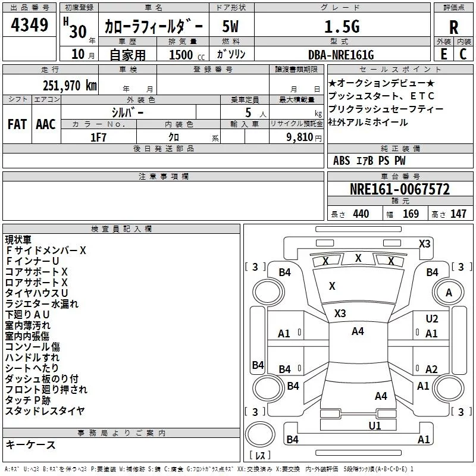Click the inspector note ラジエター水漏れ
Image resolution: width=476 pixels, height=476 pixels.
pyautogui.click(x=42, y=304)
